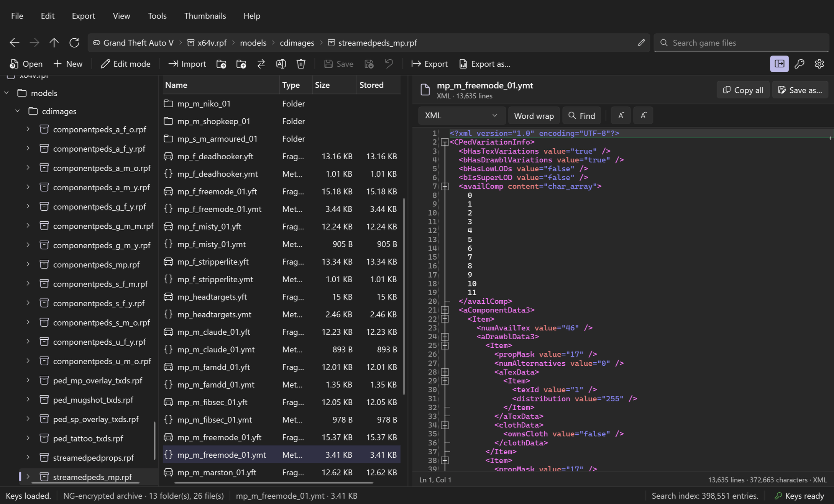
Task: Toggle Word wrap in the viewer
Action: pyautogui.click(x=534, y=116)
